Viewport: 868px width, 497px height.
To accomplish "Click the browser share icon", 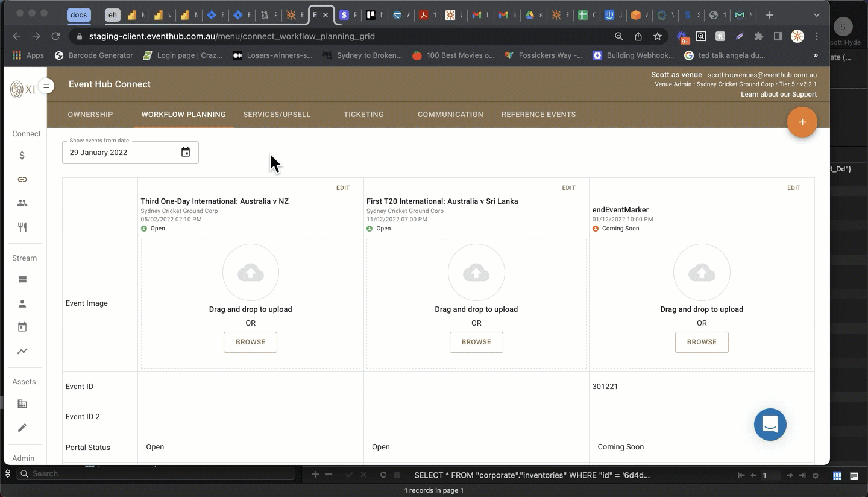I will [638, 36].
